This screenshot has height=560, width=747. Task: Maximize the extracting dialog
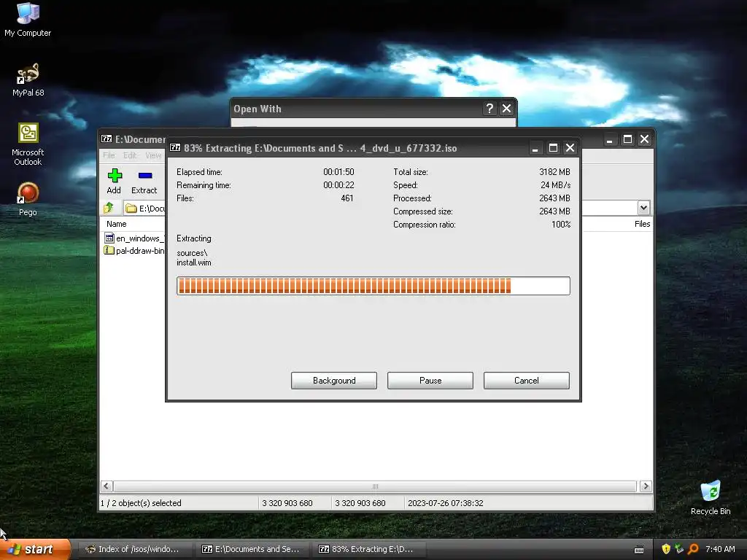pyautogui.click(x=553, y=148)
